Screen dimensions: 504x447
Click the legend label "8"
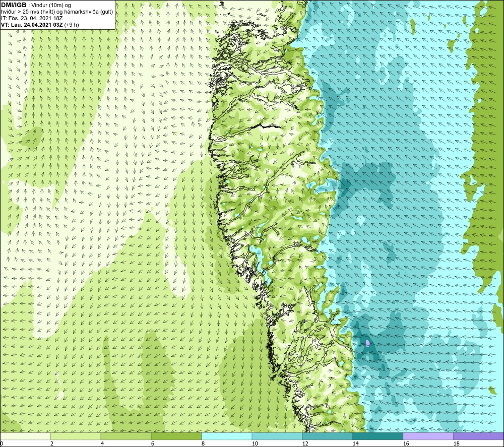click(203, 444)
